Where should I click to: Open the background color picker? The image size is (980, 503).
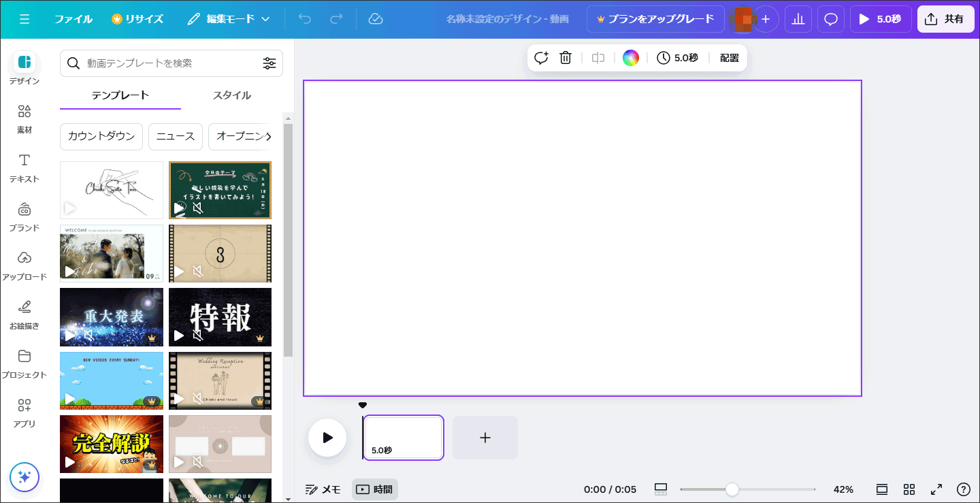[631, 58]
